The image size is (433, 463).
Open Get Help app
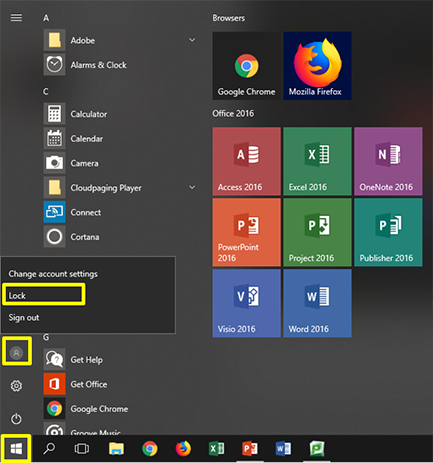[x=120, y=360]
